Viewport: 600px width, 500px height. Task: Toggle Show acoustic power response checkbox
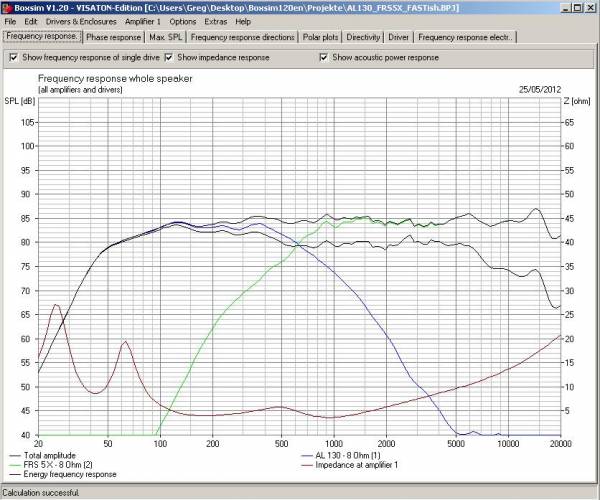pyautogui.click(x=379, y=57)
